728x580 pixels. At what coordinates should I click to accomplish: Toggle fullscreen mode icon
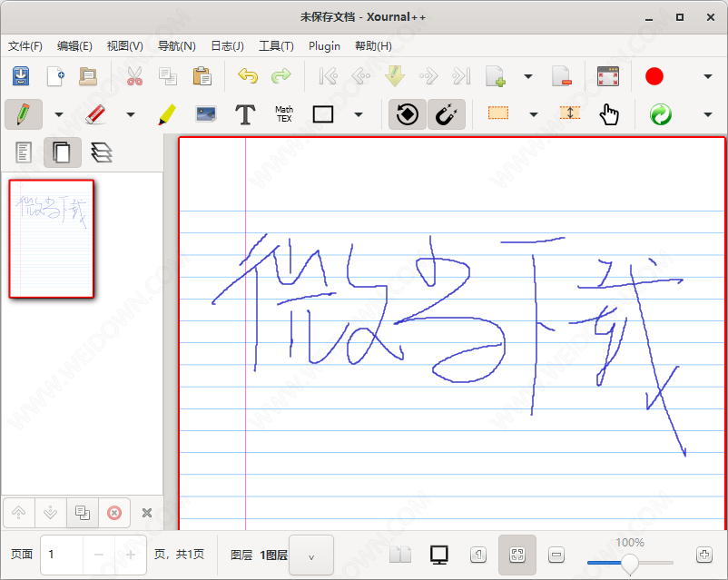[608, 76]
